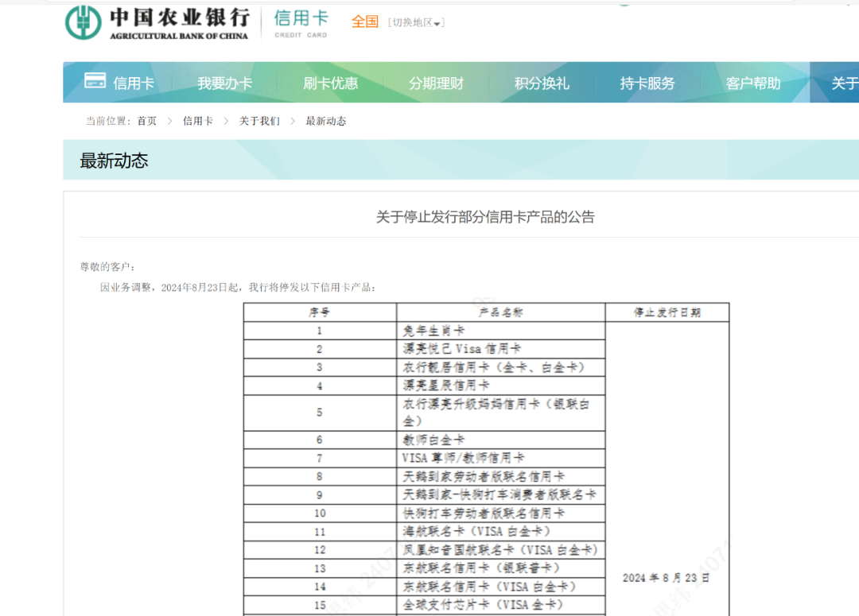This screenshot has height=616, width=859.
Task: Open the 持卡服务 menu
Action: click(x=648, y=82)
